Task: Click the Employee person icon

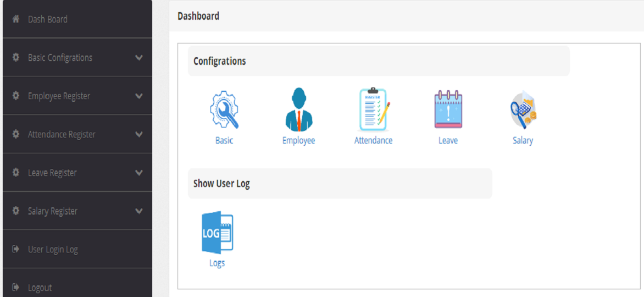Action: tap(298, 110)
